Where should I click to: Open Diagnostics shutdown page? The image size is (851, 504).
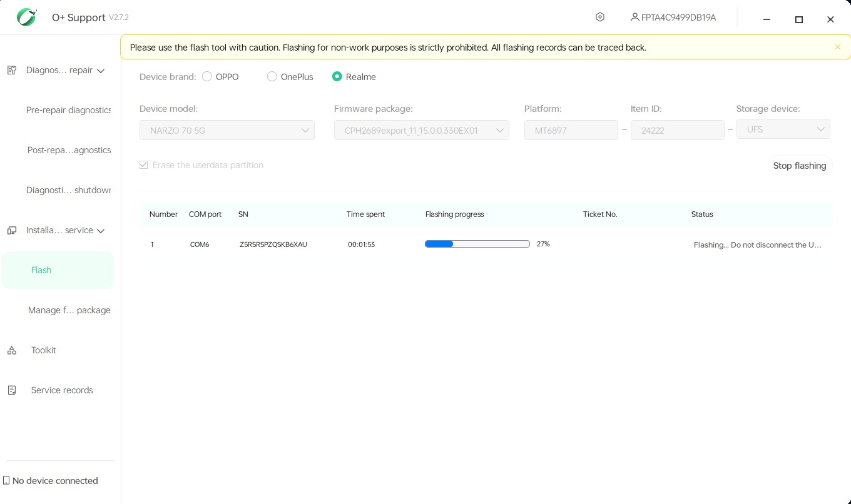pos(69,190)
